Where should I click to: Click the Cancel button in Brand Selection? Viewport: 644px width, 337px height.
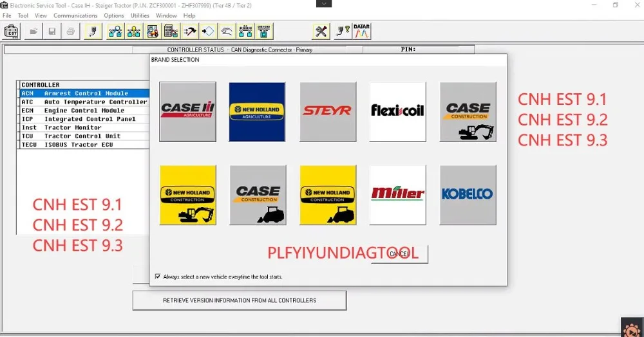click(399, 254)
